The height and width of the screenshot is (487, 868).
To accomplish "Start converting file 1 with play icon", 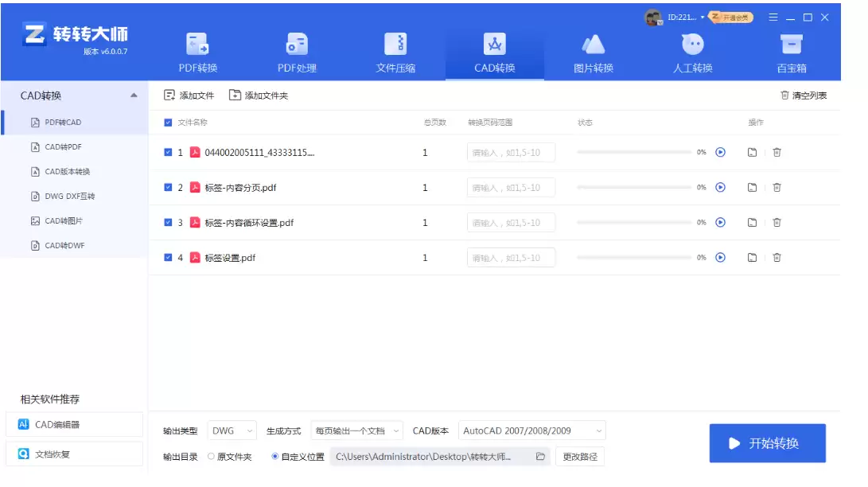I will [720, 153].
